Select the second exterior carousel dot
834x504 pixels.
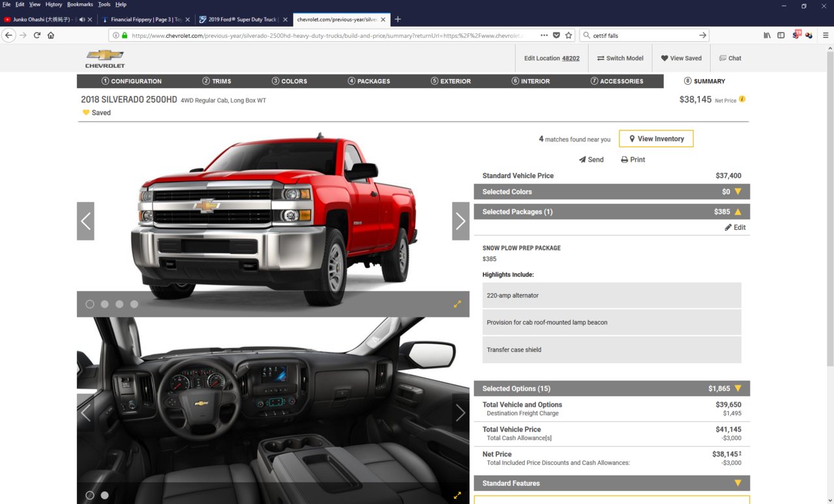point(105,304)
